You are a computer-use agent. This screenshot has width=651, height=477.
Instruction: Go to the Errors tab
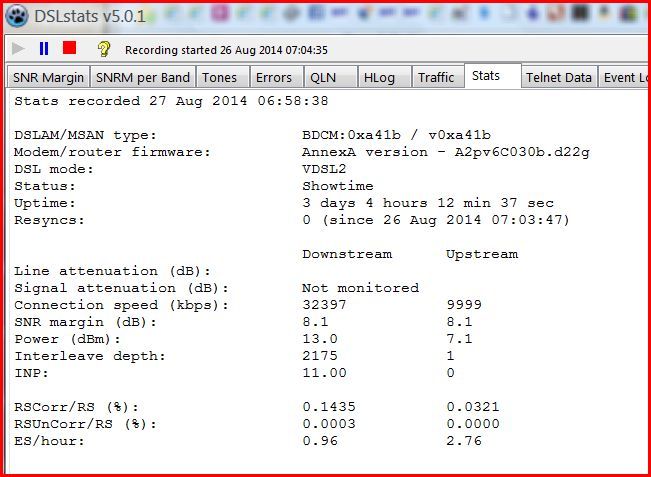(277, 77)
